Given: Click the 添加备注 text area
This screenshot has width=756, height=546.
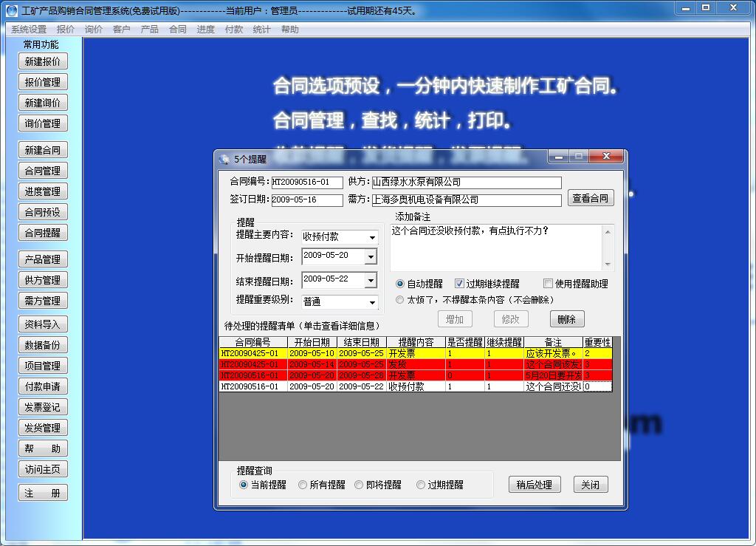Looking at the screenshot, I should coord(496,248).
